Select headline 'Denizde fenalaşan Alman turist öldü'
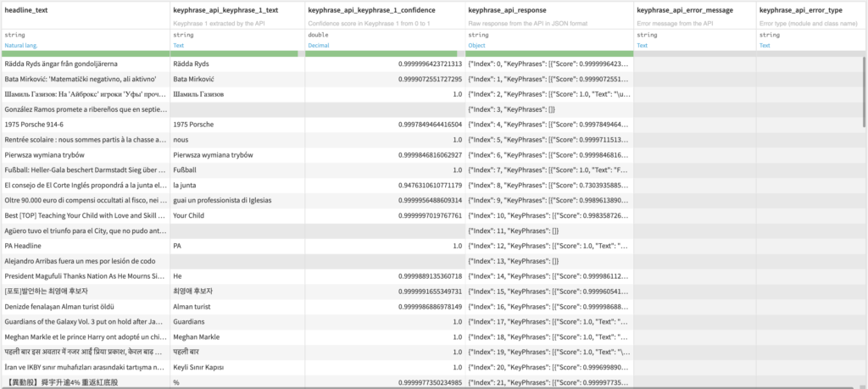 click(86, 306)
